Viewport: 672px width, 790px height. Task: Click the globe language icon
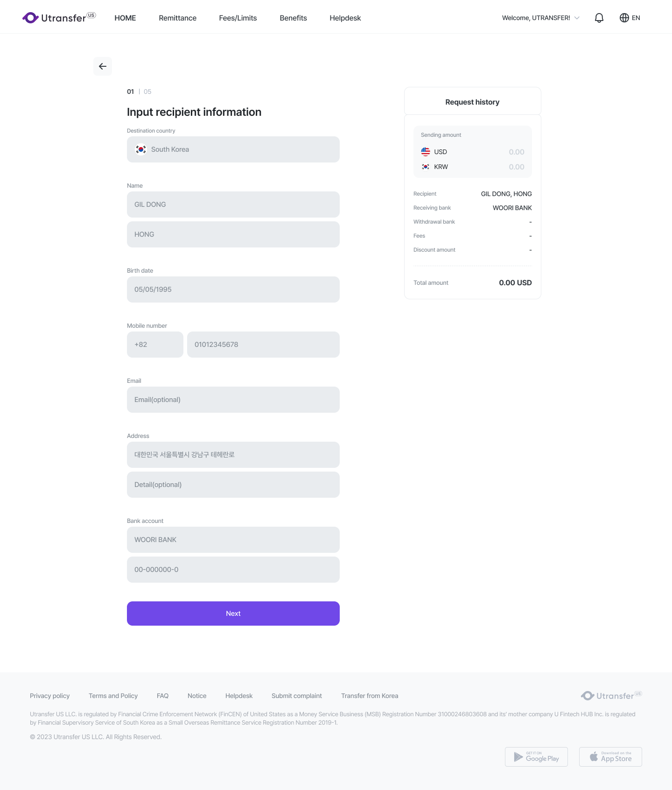624,18
